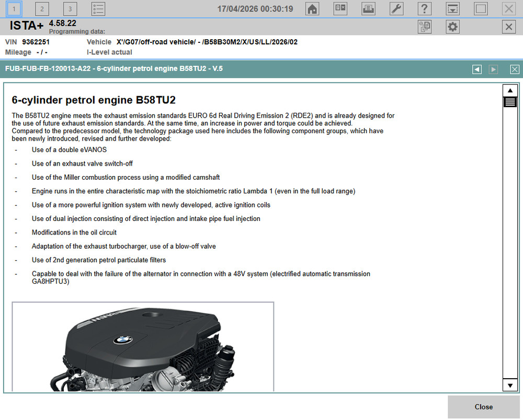This screenshot has height=420, width=523.
Task: Click the operations list icon next to tab 3
Action: coord(97,8)
